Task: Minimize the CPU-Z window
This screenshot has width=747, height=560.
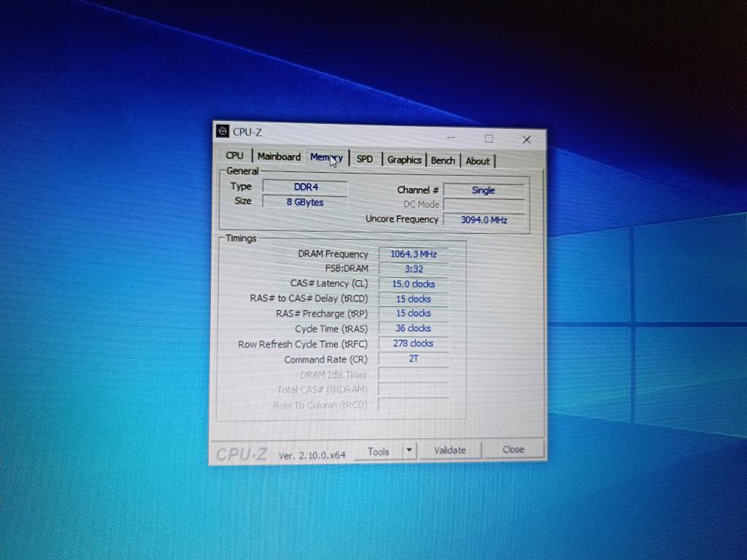Action: coord(451,137)
